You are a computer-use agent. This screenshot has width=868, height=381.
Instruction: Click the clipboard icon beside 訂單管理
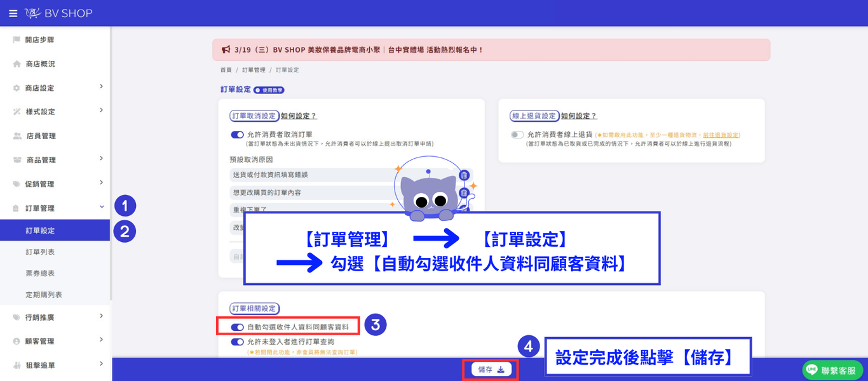pyautogui.click(x=17, y=208)
